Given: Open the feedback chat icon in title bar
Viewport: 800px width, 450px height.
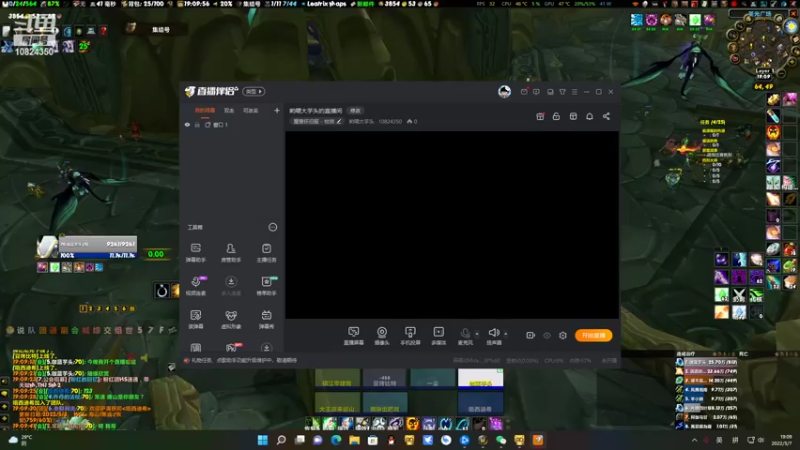Looking at the screenshot, I should point(536,92).
